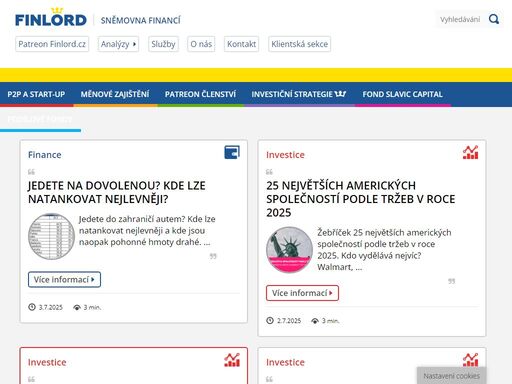This screenshot has height=384, width=512.
Task: Click Více informací in americké společnosti card
Action: pos(302,293)
